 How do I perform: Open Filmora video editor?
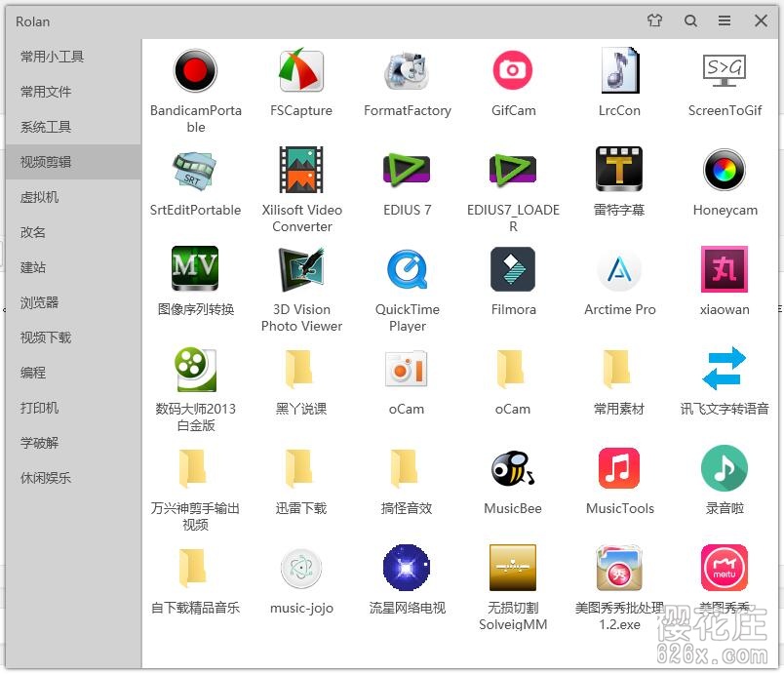coord(513,269)
